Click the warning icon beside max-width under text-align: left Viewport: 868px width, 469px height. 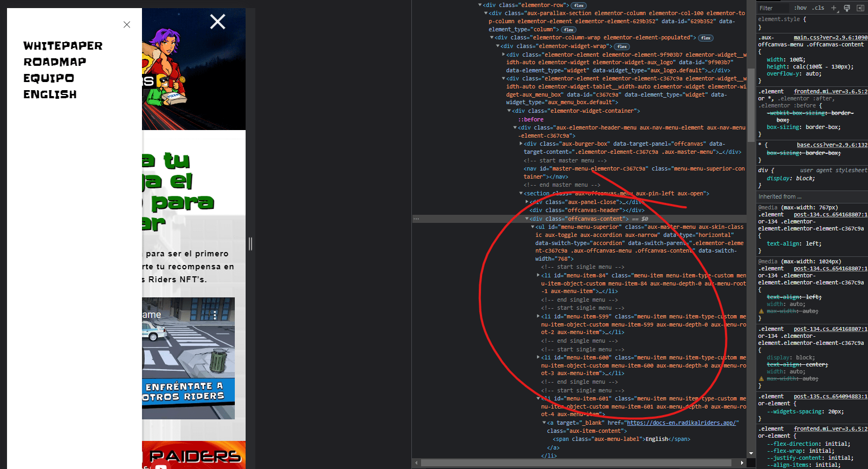coord(762,311)
